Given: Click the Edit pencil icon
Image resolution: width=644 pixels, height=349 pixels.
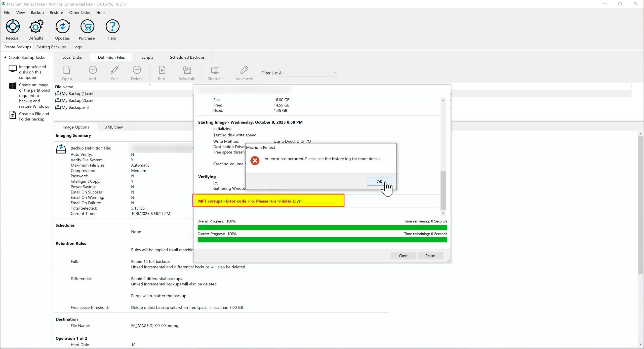Looking at the screenshot, I should point(114,70).
